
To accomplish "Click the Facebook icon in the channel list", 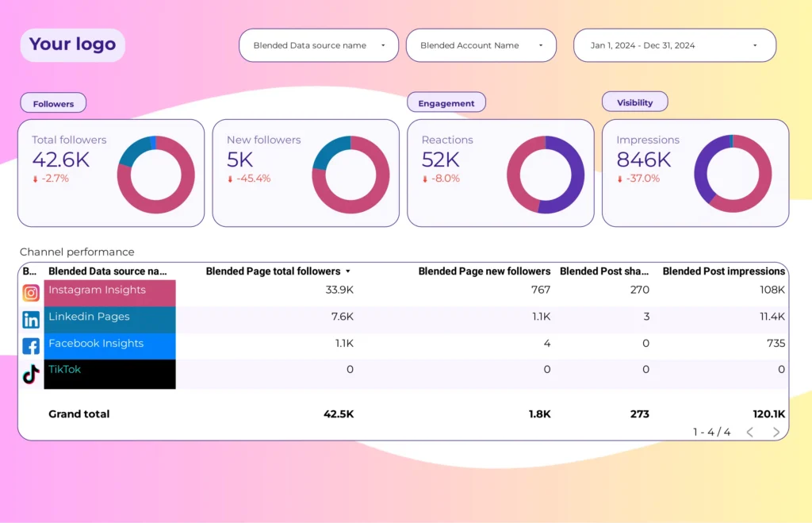I will coord(30,346).
